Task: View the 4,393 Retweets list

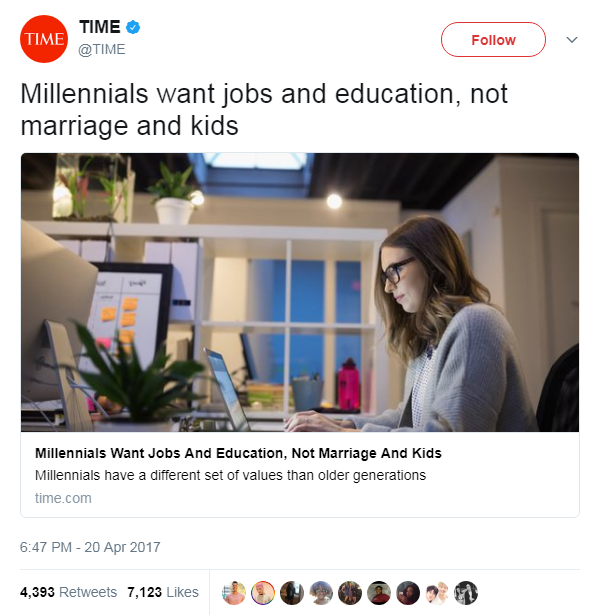Action: pyautogui.click(x=69, y=592)
